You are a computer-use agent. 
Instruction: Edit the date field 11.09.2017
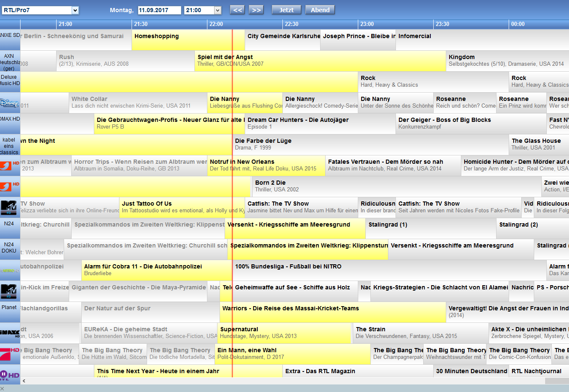pyautogui.click(x=159, y=10)
